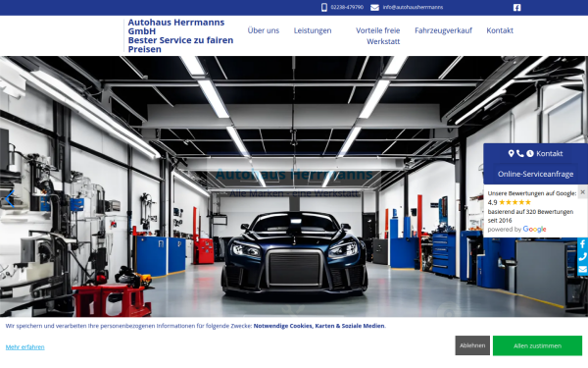Click the Online-Serviceanfrage button
Viewport: 588px width, 368px height.
(535, 174)
